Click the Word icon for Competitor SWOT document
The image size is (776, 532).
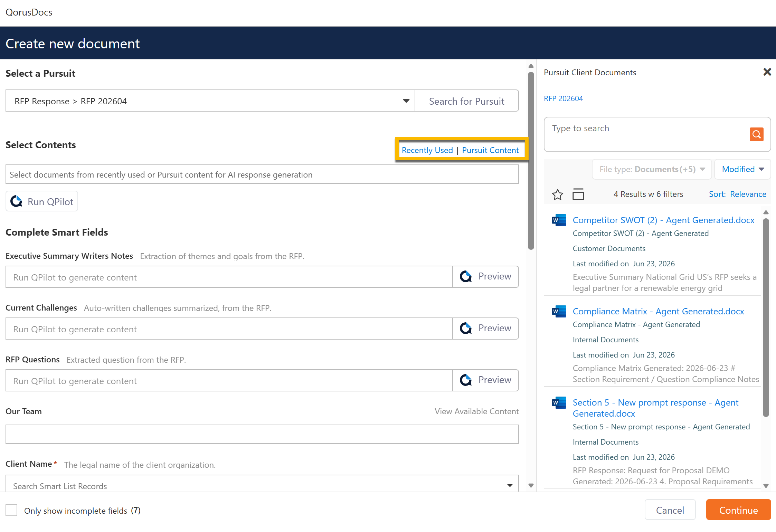tap(559, 220)
